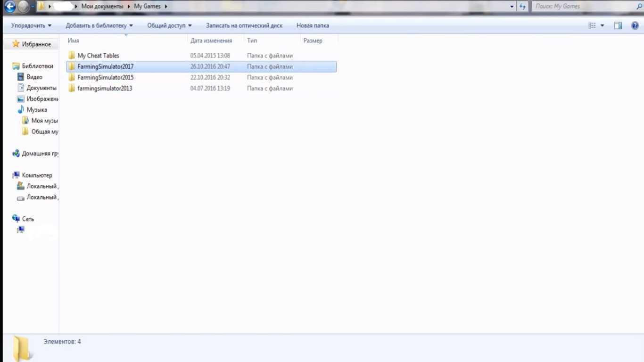Click Записать на оптический диск button

click(244, 25)
